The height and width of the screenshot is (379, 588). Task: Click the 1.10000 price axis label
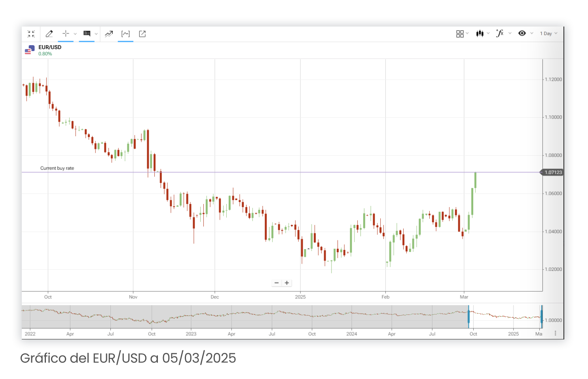[x=553, y=117]
